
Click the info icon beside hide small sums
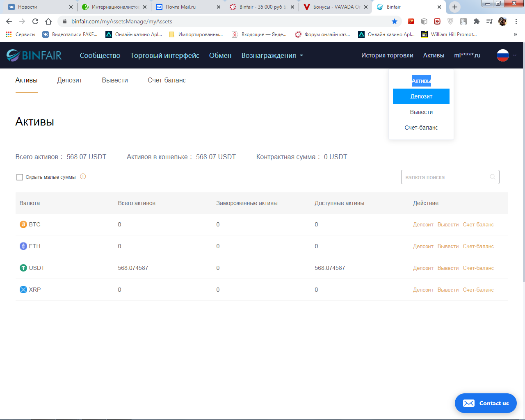click(83, 177)
